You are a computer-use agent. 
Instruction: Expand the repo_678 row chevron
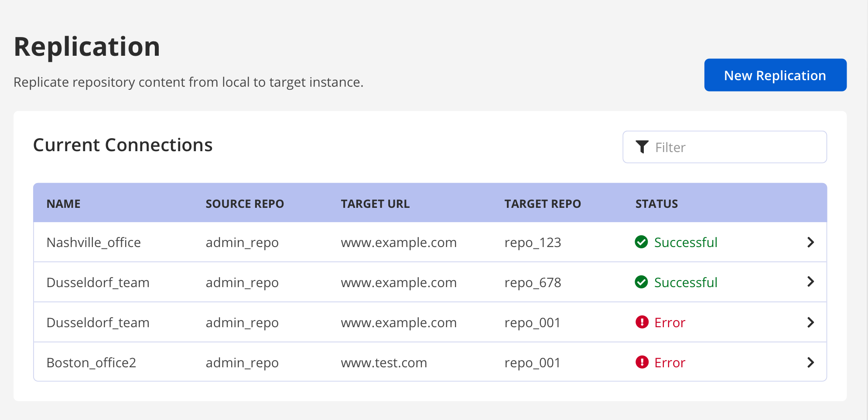[x=810, y=282]
